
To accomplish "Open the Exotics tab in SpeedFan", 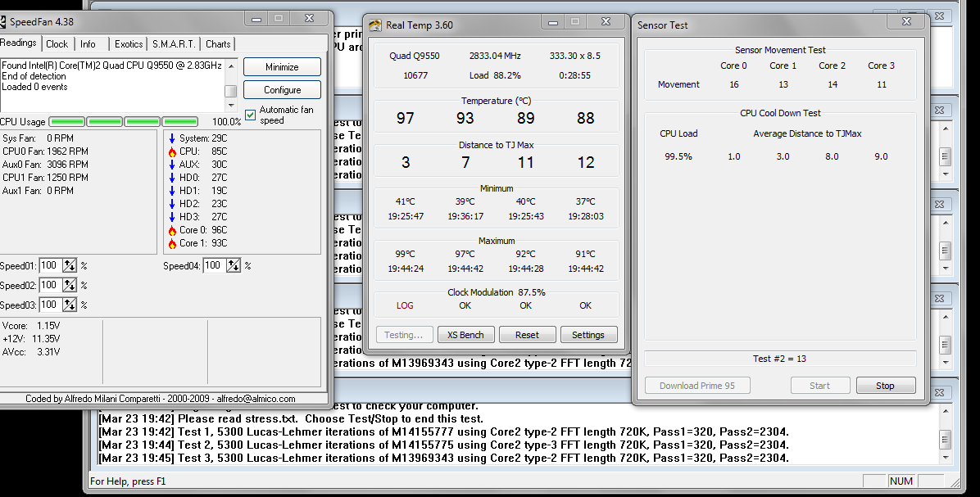I will pos(129,43).
